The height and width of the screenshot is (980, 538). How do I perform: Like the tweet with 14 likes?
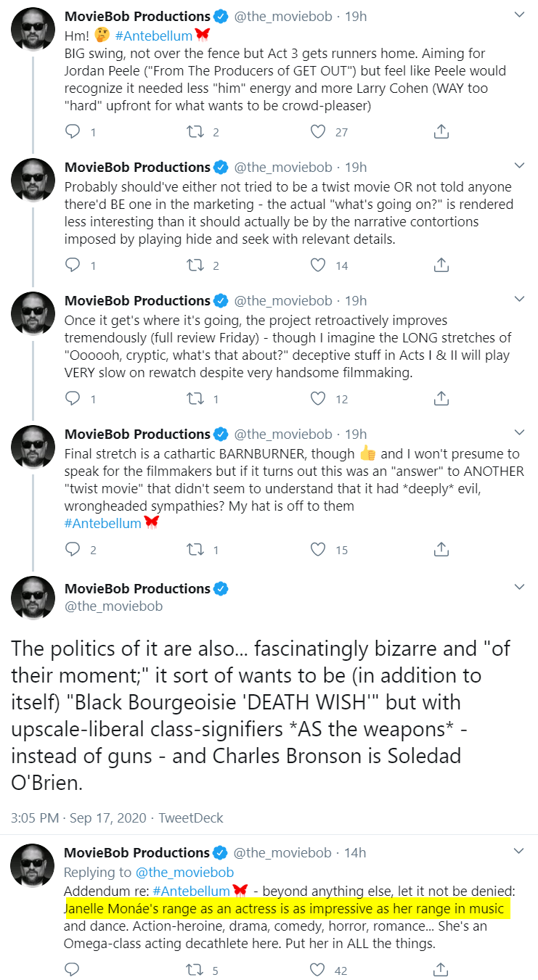[318, 265]
